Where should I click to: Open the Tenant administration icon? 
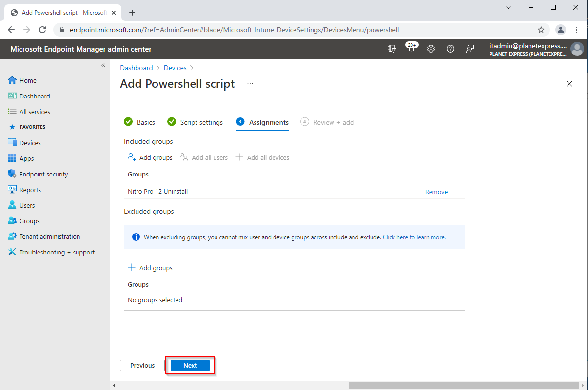(x=12, y=236)
